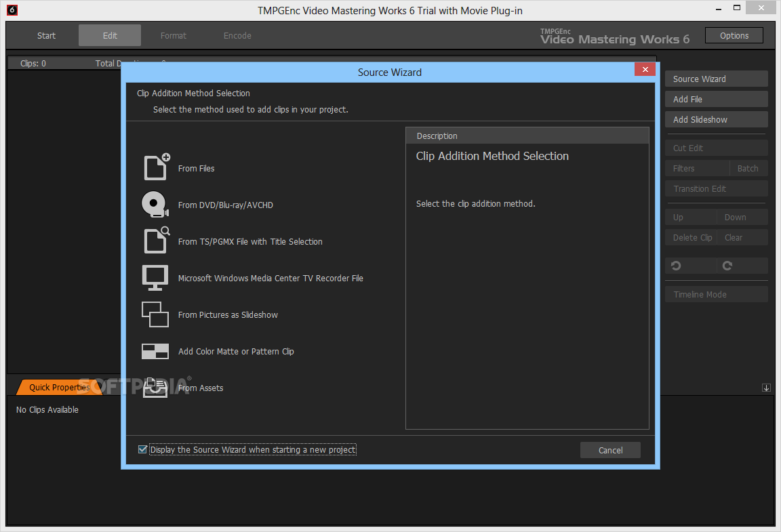
Task: Open the Options button
Action: [x=734, y=35]
